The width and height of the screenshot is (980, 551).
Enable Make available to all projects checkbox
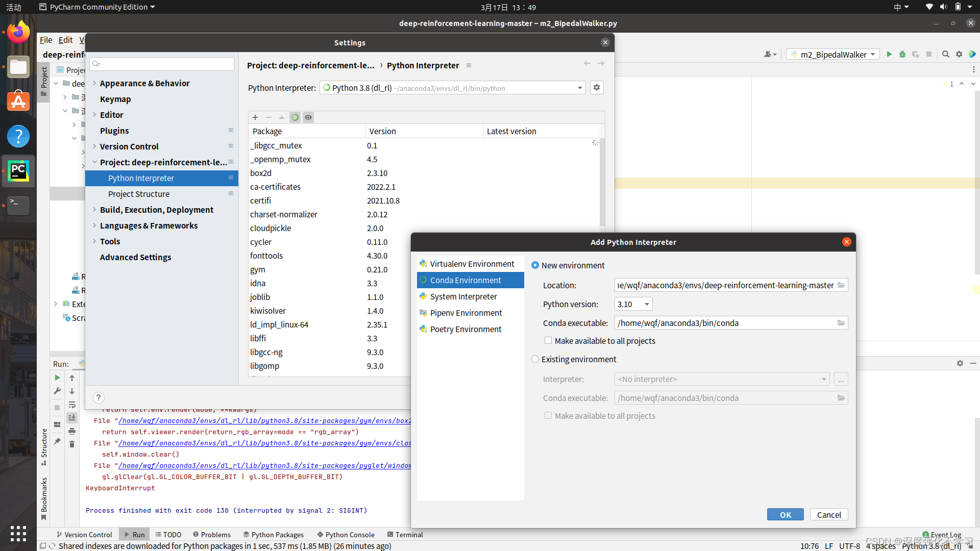point(548,340)
